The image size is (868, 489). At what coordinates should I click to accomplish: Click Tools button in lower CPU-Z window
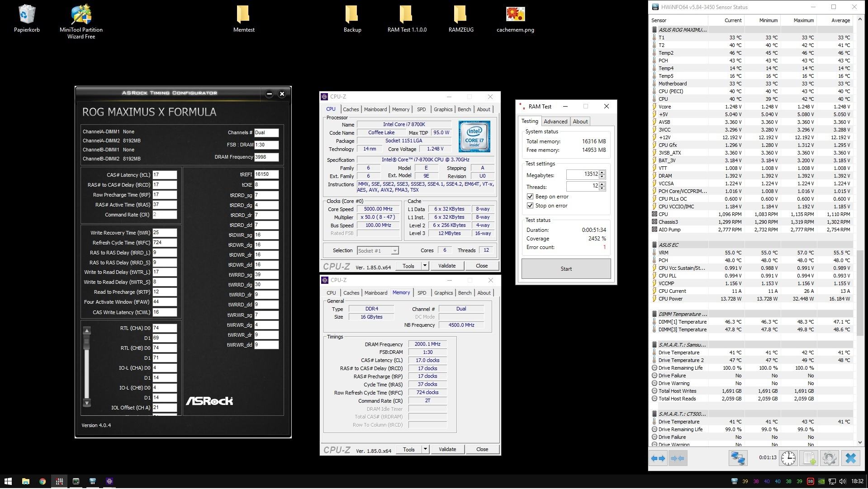click(409, 449)
